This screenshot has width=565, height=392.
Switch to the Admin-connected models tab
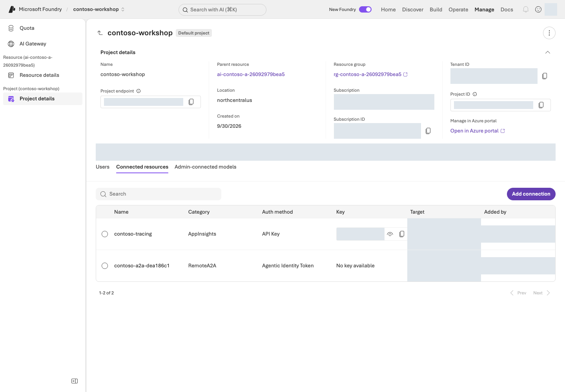(205, 167)
